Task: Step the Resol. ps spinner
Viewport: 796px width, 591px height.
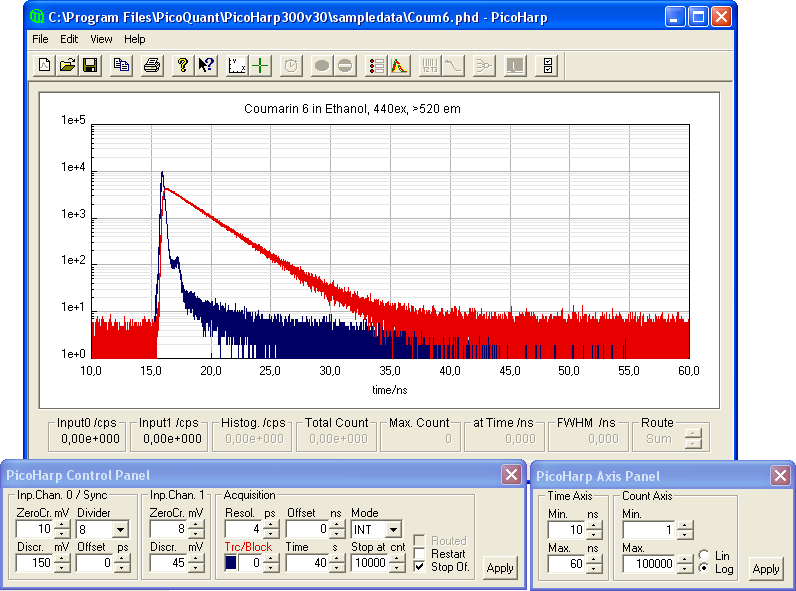Action: click(x=271, y=530)
